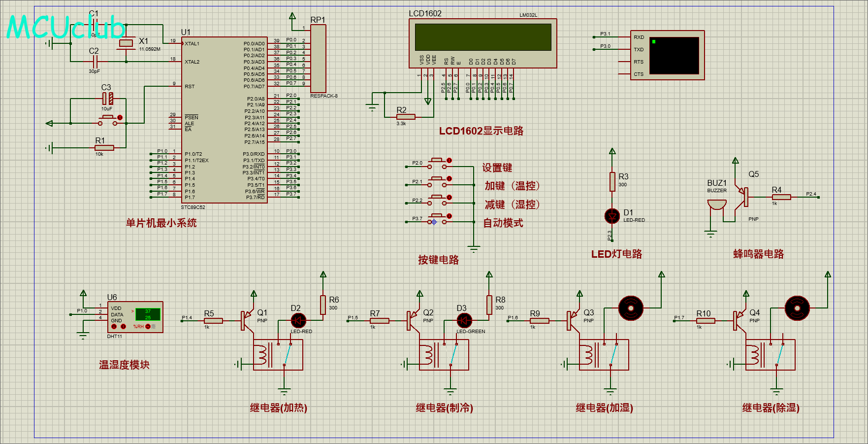Toggle the DHT11 %RH mode selector button
This screenshot has width=868, height=444.
click(x=148, y=327)
